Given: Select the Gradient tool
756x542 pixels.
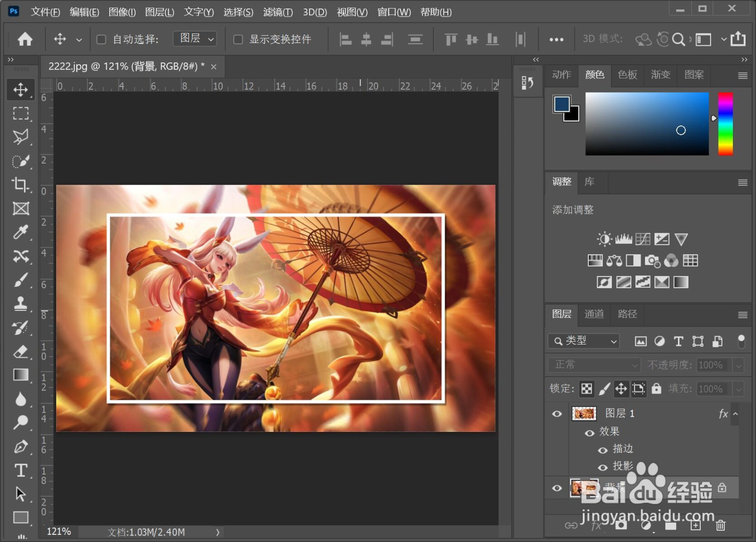Looking at the screenshot, I should [x=21, y=375].
